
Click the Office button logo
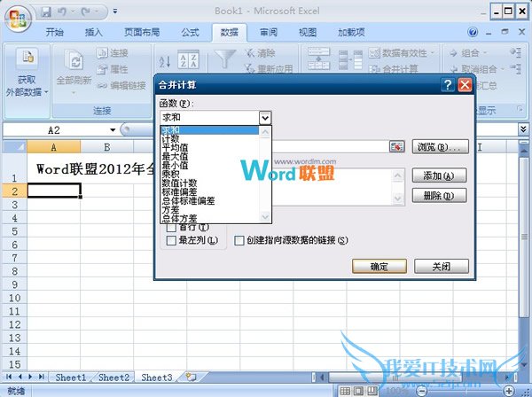tap(19, 18)
